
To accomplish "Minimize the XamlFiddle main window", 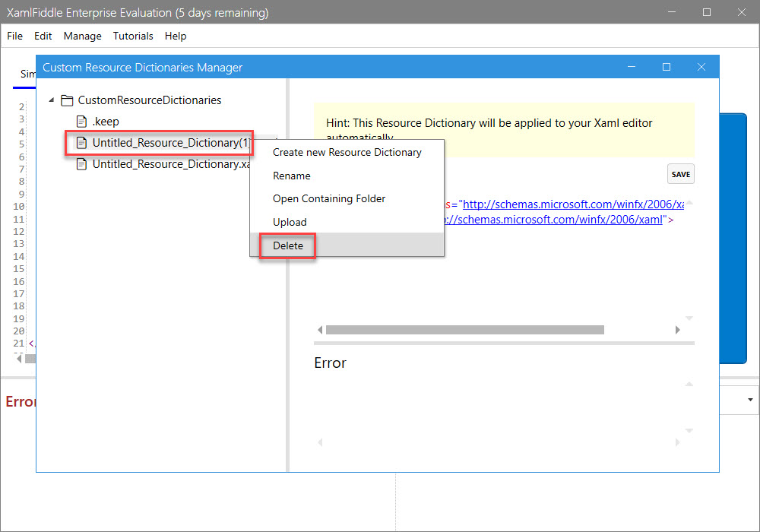I will tap(672, 12).
